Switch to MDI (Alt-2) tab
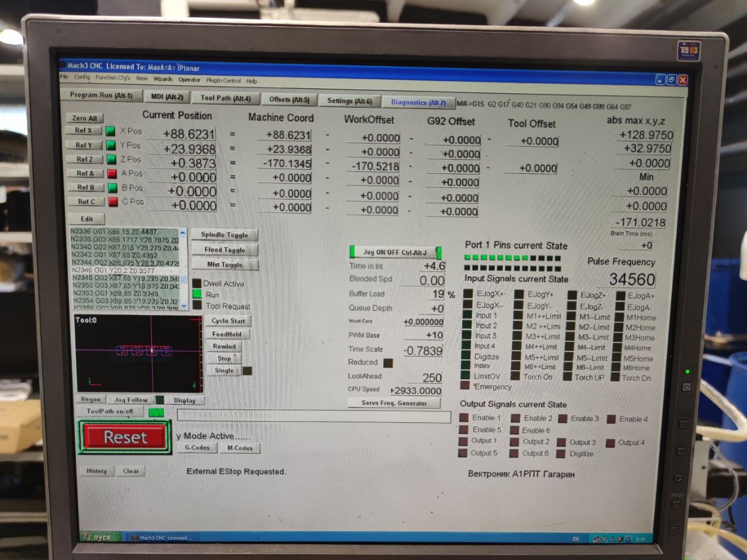Image resolution: width=747 pixels, height=560 pixels. [x=167, y=97]
